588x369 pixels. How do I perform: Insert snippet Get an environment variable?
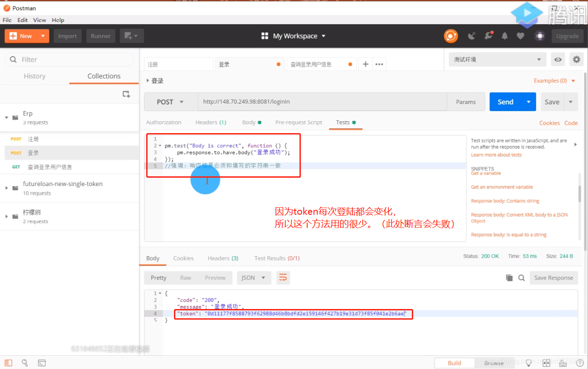click(x=502, y=187)
